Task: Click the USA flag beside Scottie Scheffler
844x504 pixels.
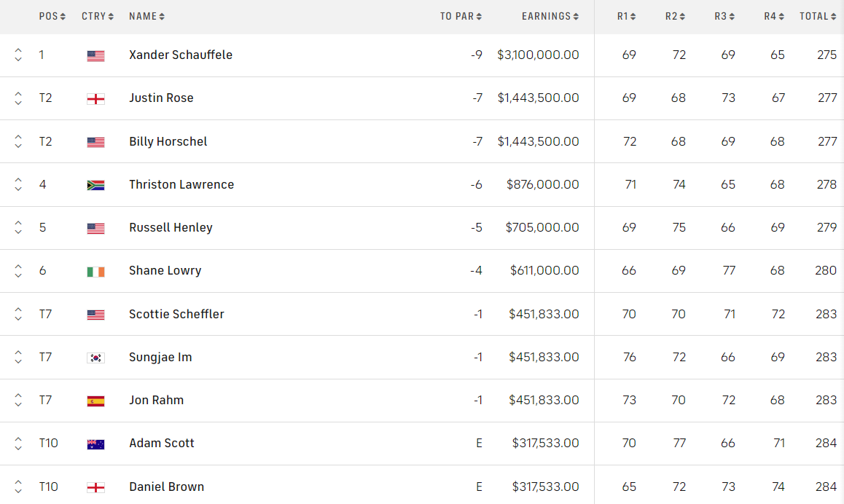Action: pos(95,315)
